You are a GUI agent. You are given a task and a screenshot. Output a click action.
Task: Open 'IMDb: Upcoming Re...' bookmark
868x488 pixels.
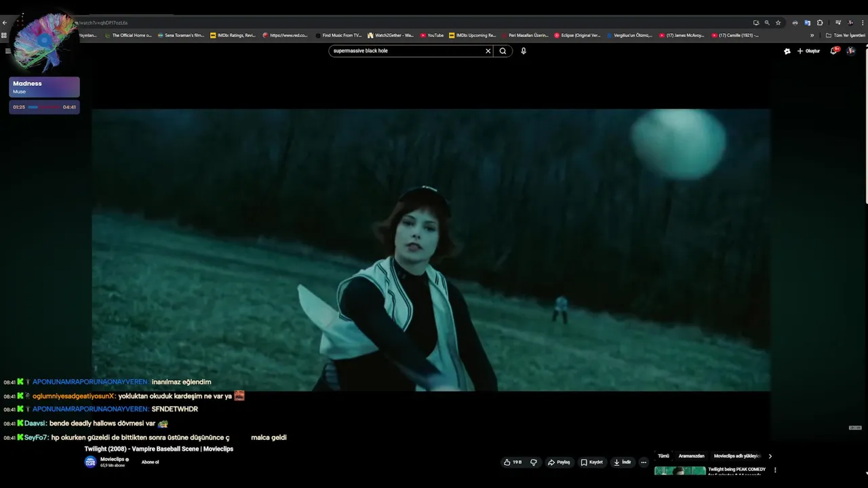(473, 35)
